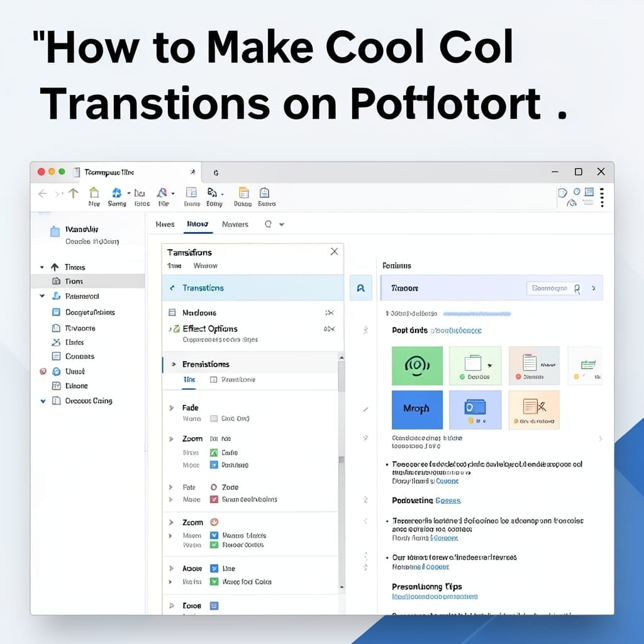
Task: Click the chevron right of Tiroore bar
Action: click(594, 288)
